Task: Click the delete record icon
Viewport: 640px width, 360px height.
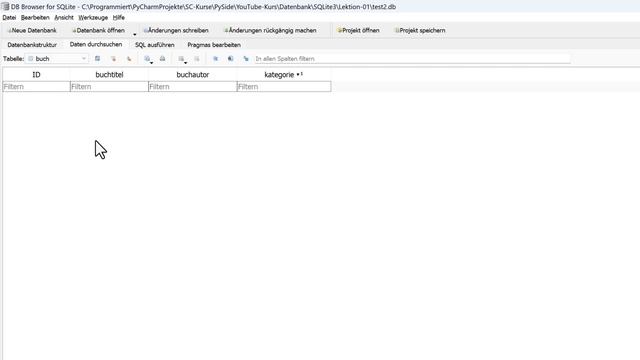Action: pos(197,59)
